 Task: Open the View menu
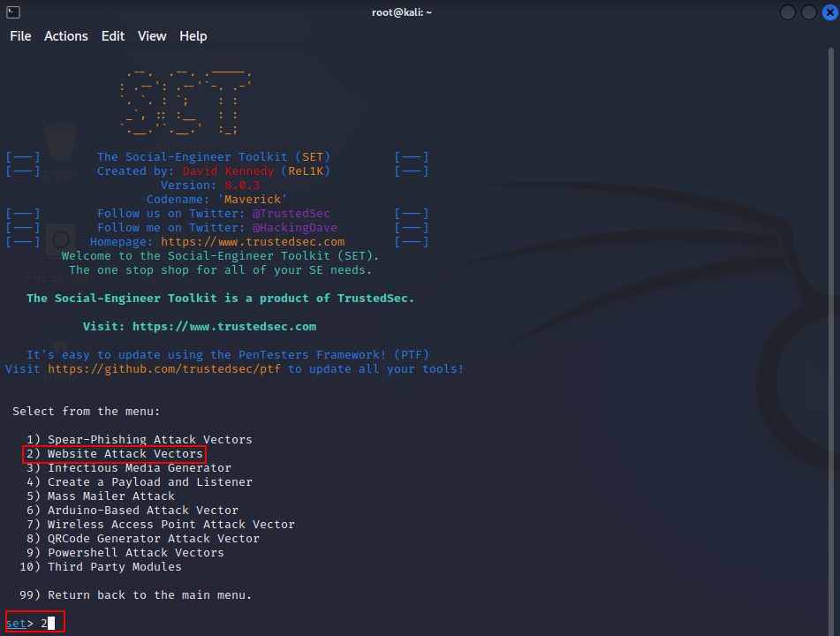[x=152, y=36]
